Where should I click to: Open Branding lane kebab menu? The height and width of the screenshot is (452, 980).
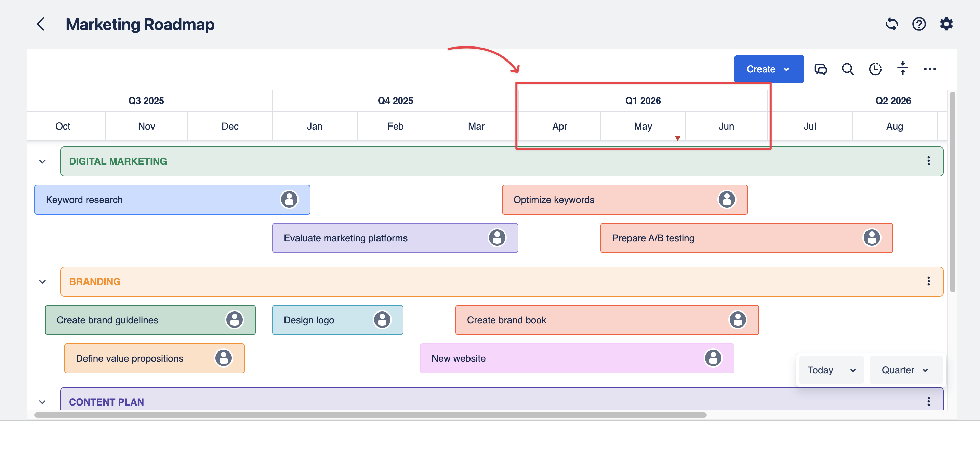pyautogui.click(x=928, y=281)
